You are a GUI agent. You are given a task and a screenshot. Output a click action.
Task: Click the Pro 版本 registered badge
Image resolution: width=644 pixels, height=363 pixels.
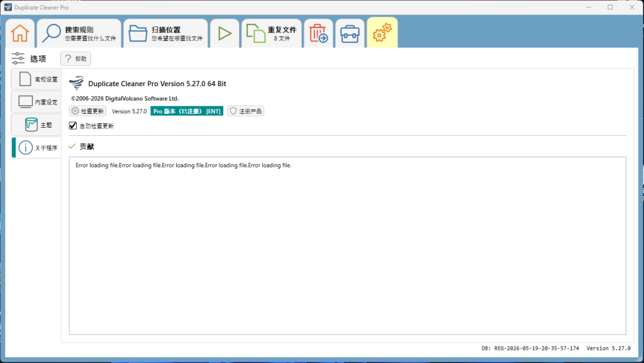coord(187,111)
